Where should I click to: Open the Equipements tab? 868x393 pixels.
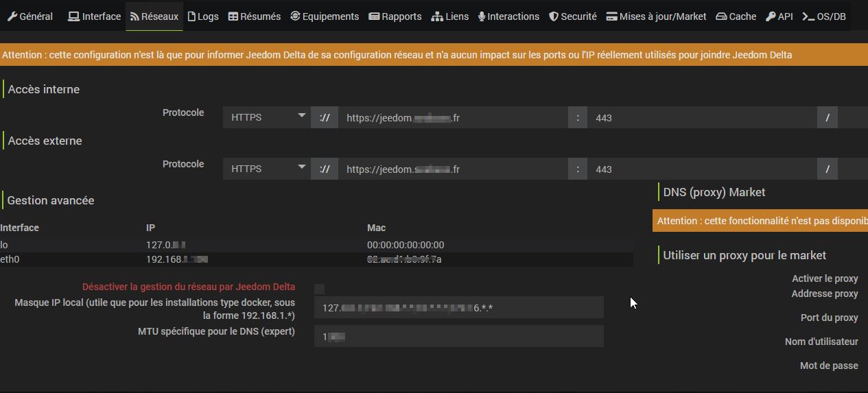tap(325, 16)
